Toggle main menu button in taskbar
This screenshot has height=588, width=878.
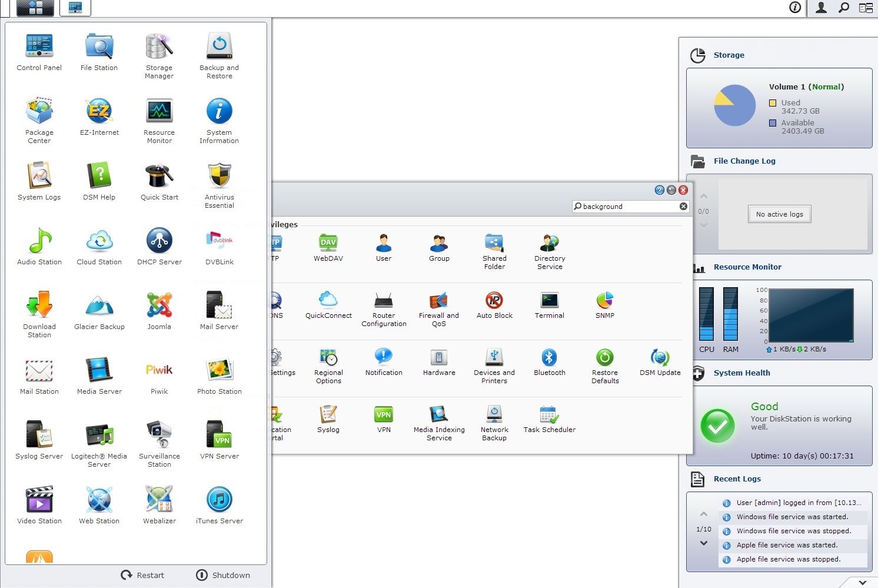coord(36,8)
